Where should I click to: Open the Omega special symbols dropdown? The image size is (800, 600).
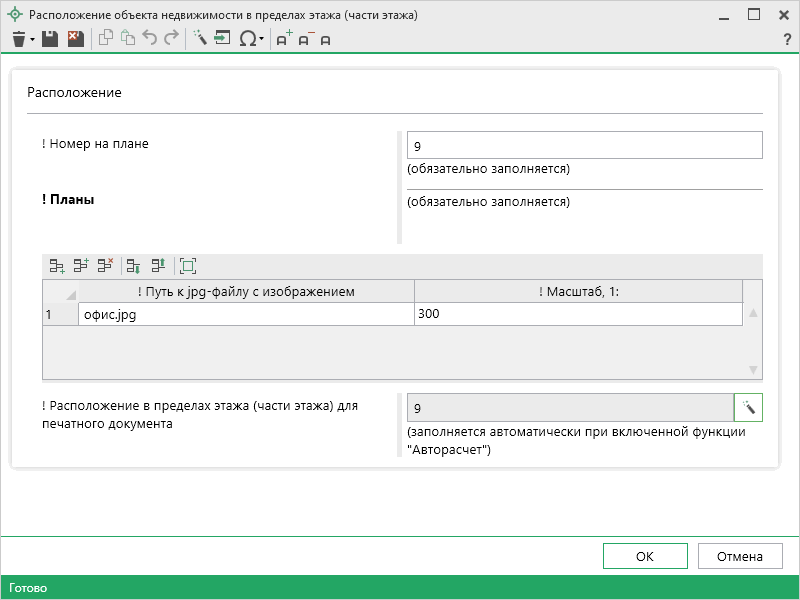pyautogui.click(x=250, y=39)
